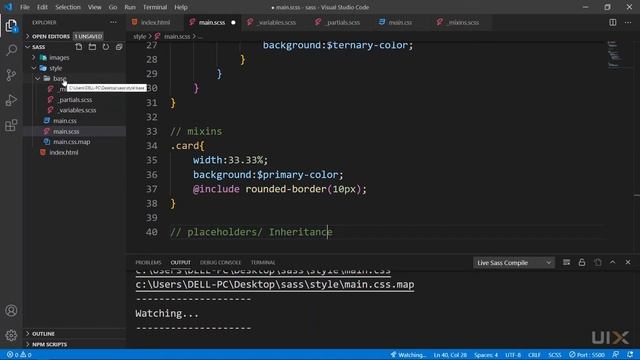Open the Terminal menu
This screenshot has height=360, width=640.
(x=155, y=7)
